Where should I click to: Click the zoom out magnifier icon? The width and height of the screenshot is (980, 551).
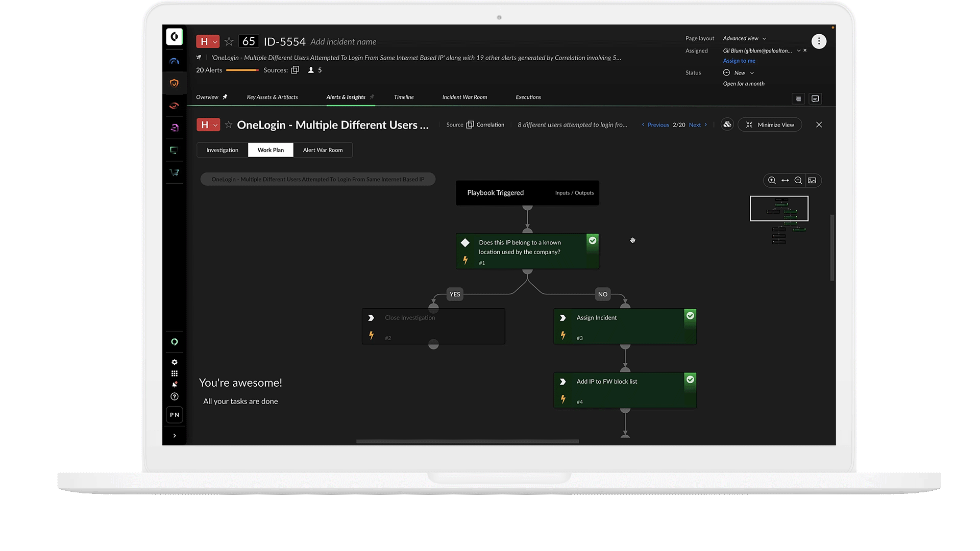798,181
